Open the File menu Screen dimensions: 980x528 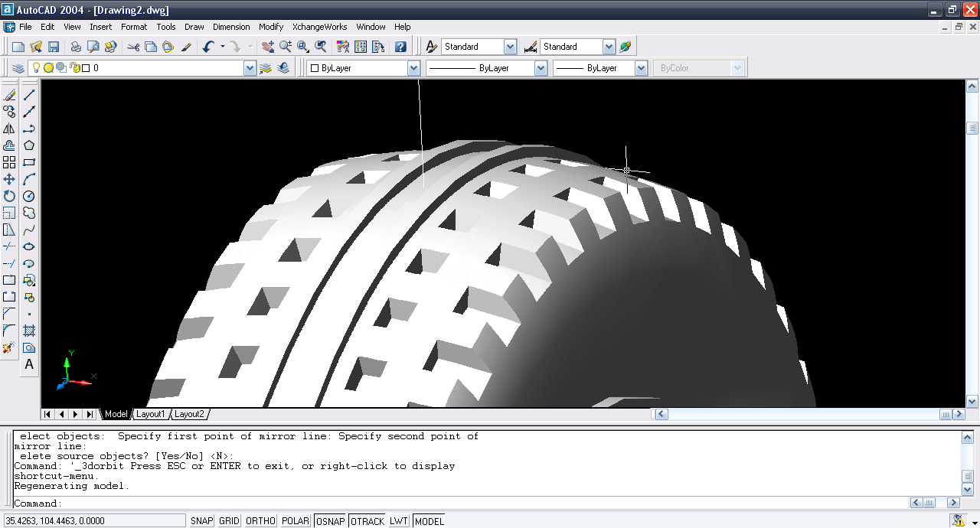[x=25, y=27]
